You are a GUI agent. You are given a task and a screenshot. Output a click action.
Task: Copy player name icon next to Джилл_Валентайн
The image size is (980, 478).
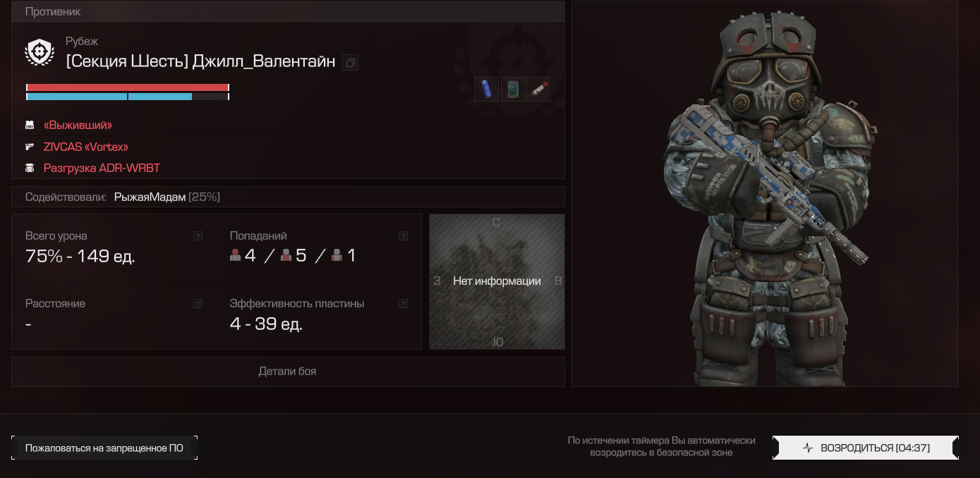(350, 63)
